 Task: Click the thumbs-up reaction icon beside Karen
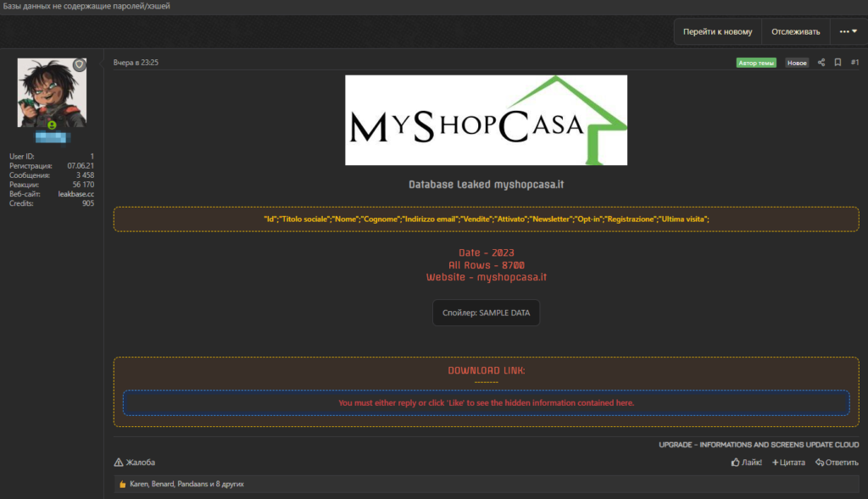coord(123,484)
